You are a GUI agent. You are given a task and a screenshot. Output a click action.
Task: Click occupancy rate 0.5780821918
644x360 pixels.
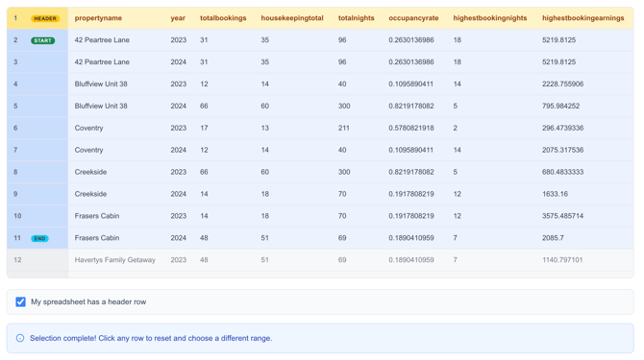[411, 128]
